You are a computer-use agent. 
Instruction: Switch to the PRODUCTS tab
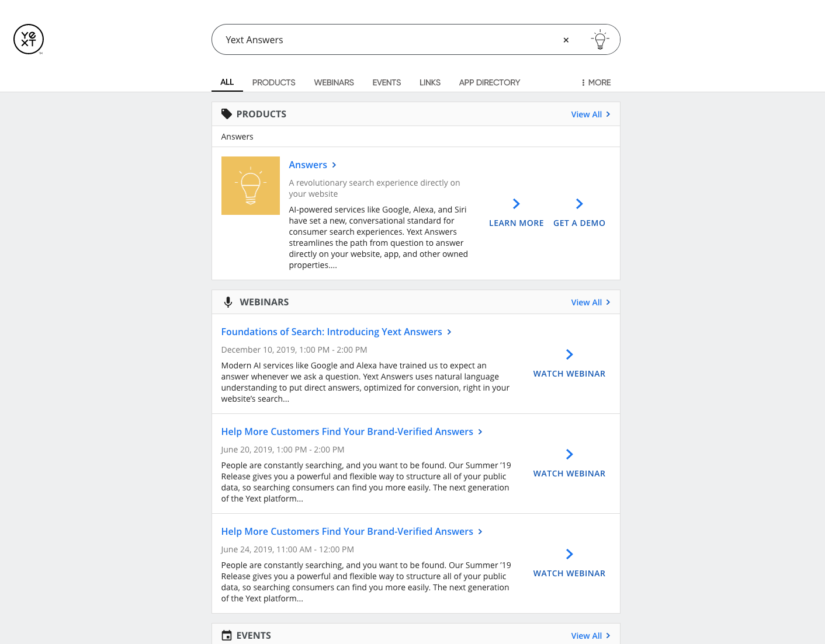273,82
